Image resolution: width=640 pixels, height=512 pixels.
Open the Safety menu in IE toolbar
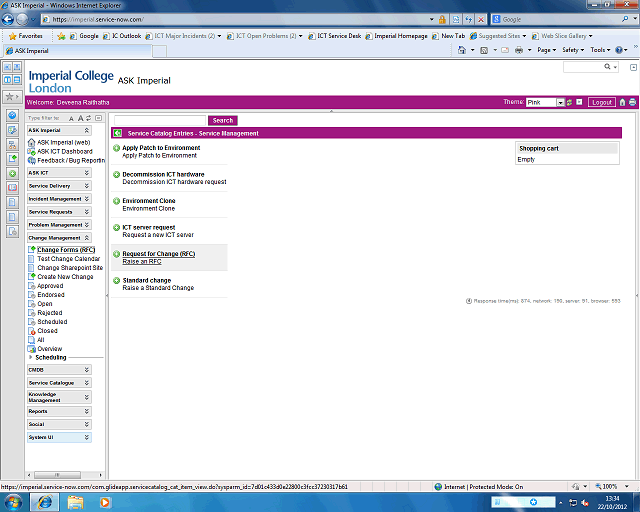(x=573, y=49)
